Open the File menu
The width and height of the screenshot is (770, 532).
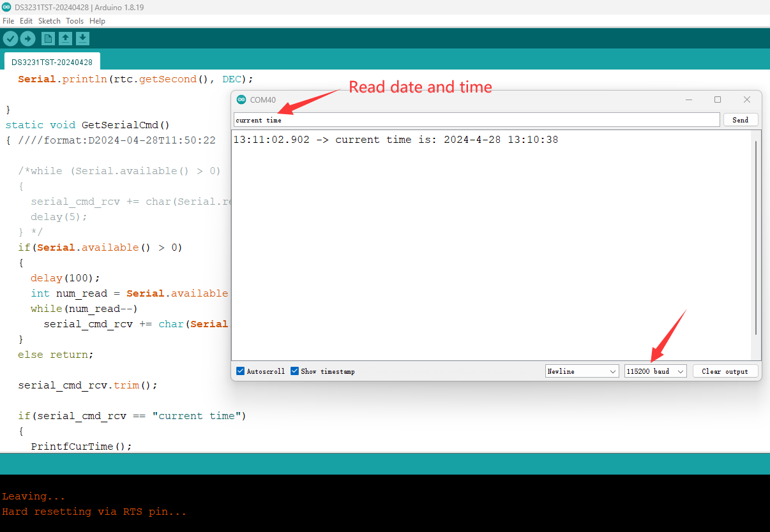tap(8, 21)
